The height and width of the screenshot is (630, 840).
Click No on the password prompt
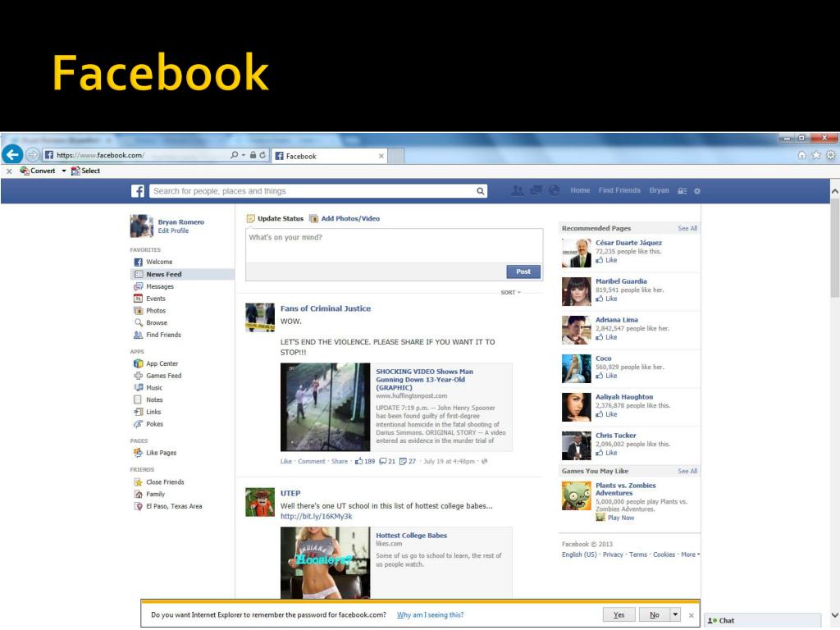tap(654, 615)
